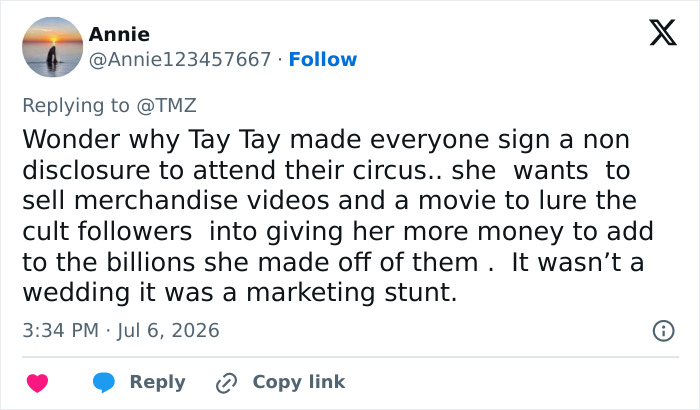This screenshot has width=700, height=410.
Task: Open the tweet info circle icon
Action: point(663,331)
